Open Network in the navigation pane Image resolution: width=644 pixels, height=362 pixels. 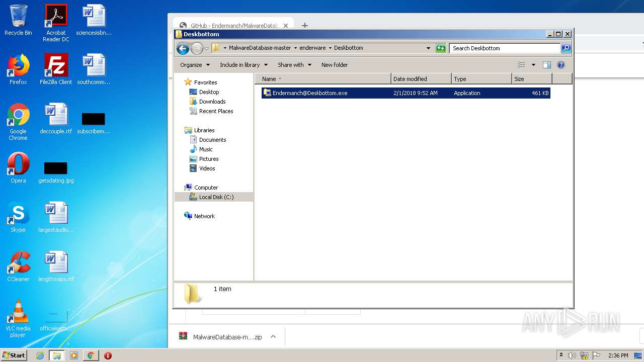pos(204,216)
